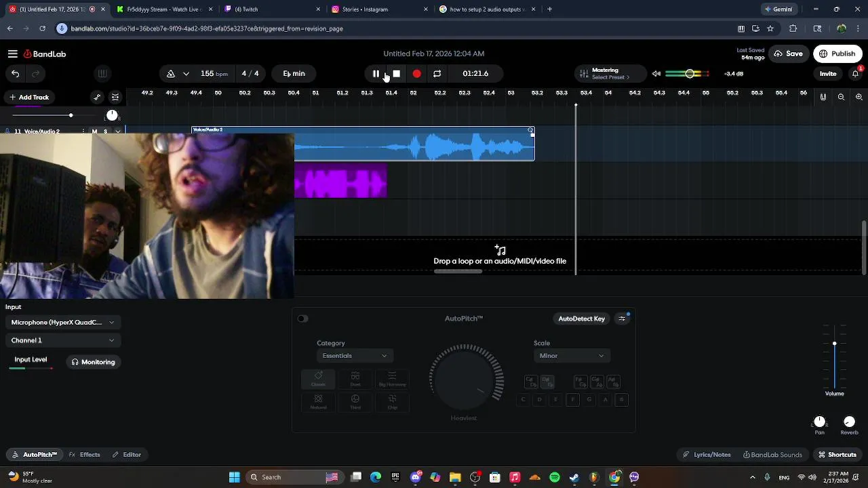This screenshot has height=488, width=868.
Task: Switch to the AutoPitch tab
Action: (x=34, y=455)
